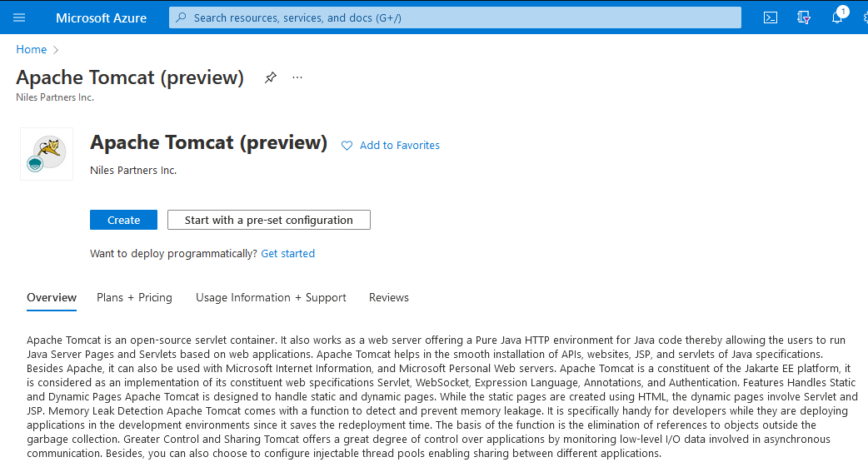Open the portal hamburger menu
This screenshot has height=467, width=868.
point(19,17)
